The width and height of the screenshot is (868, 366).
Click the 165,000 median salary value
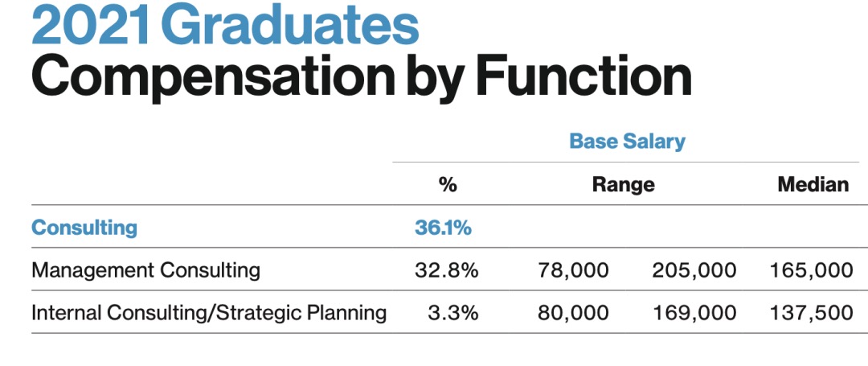[811, 270]
